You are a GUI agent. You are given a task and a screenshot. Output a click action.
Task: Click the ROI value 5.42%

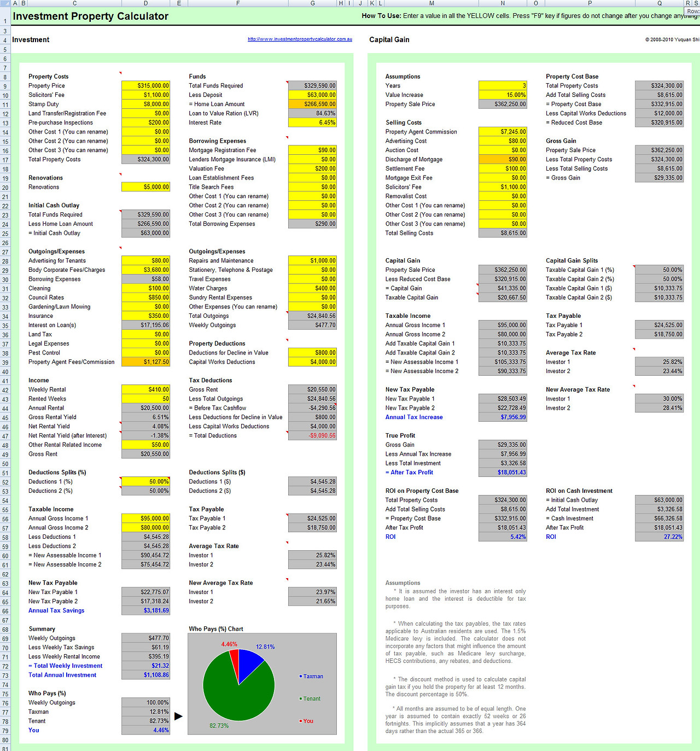503,537
